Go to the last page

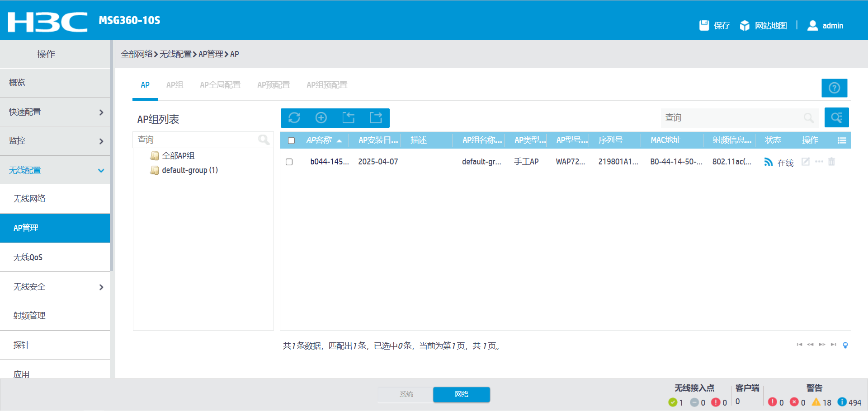[x=833, y=345]
